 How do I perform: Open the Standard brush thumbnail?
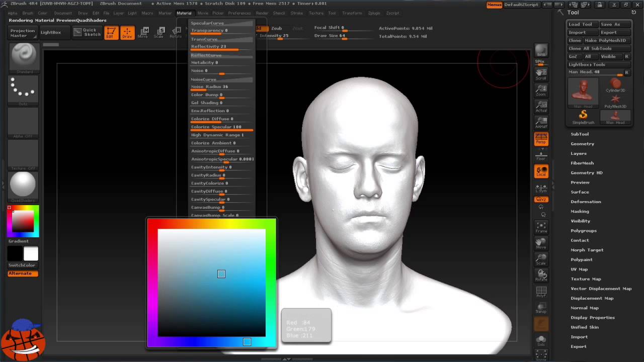[23, 58]
